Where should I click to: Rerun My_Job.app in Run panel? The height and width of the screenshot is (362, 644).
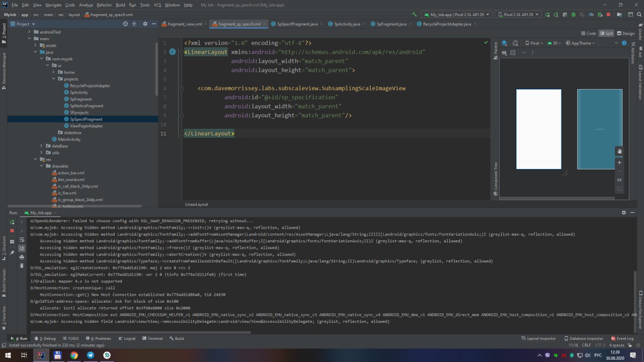pyautogui.click(x=12, y=222)
